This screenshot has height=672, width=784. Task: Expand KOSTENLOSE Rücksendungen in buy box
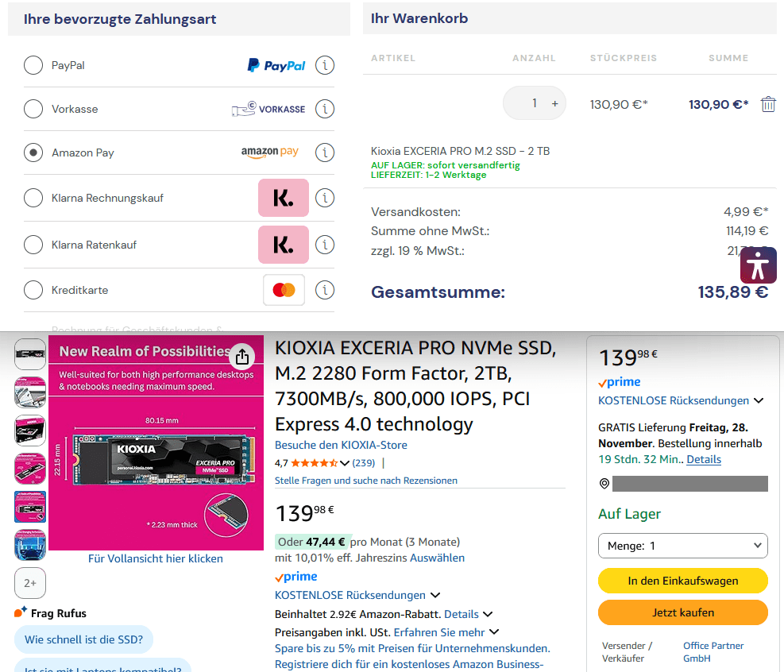[x=681, y=400]
